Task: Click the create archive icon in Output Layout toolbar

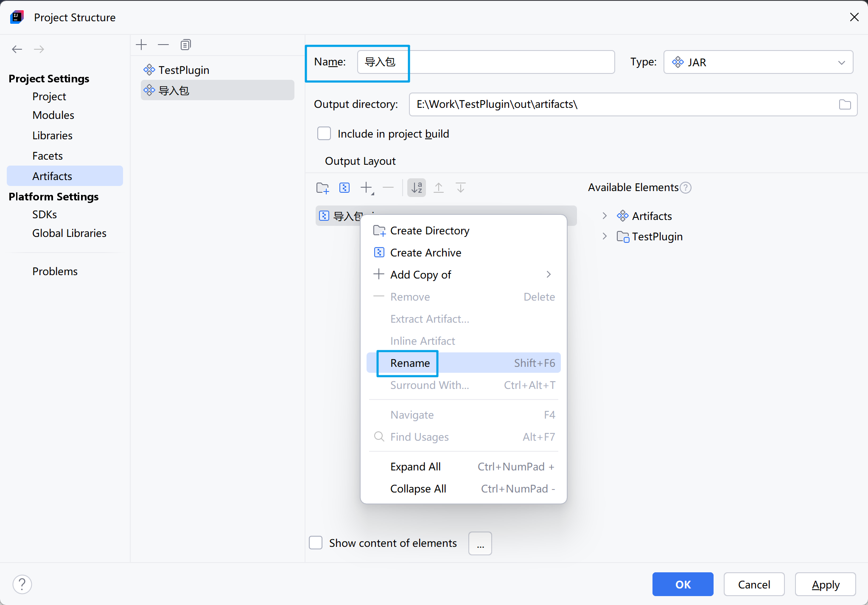Action: pos(344,188)
